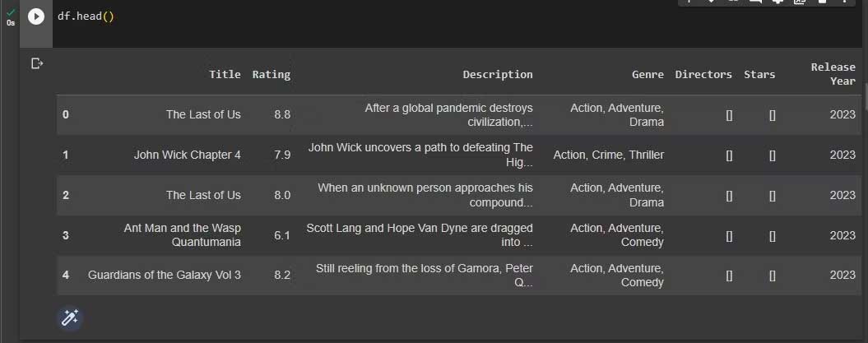868x343 pixels.
Task: Run the df.head() code cell
Action: click(x=35, y=16)
